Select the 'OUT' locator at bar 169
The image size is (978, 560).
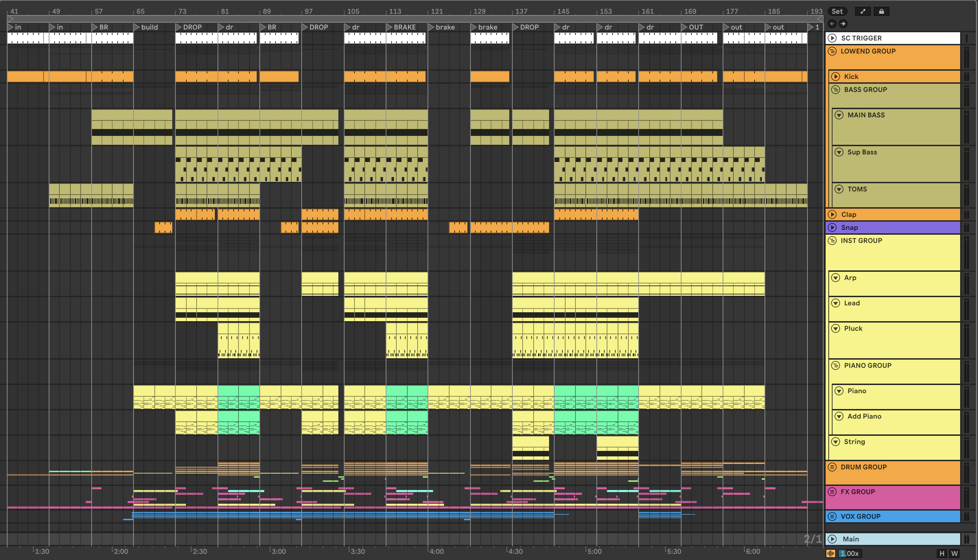pyautogui.click(x=692, y=27)
